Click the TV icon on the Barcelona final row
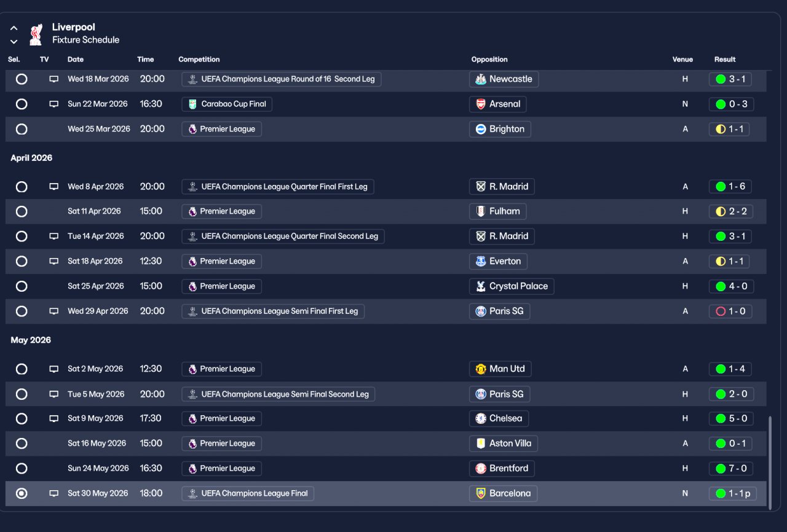The height and width of the screenshot is (532, 787). tap(54, 493)
